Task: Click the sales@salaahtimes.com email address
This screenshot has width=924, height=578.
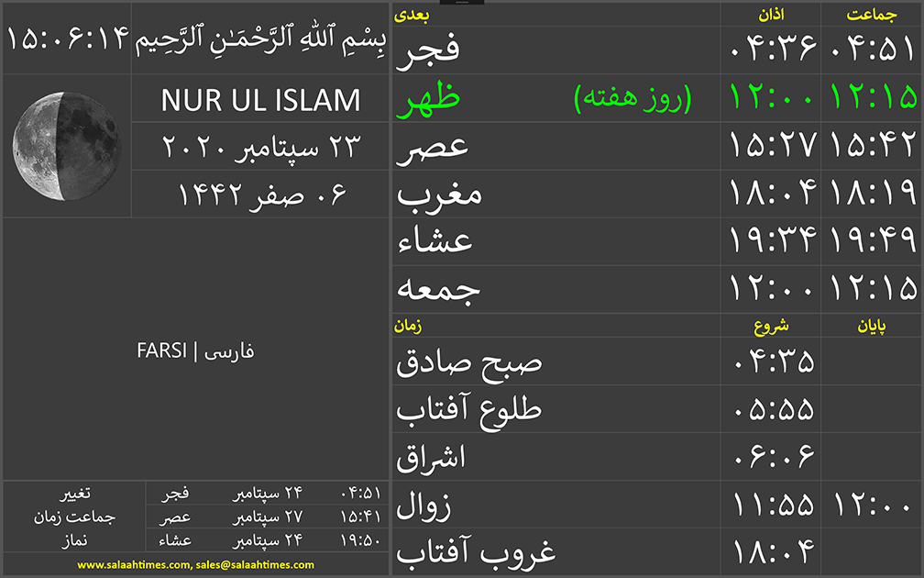Action: (x=255, y=565)
